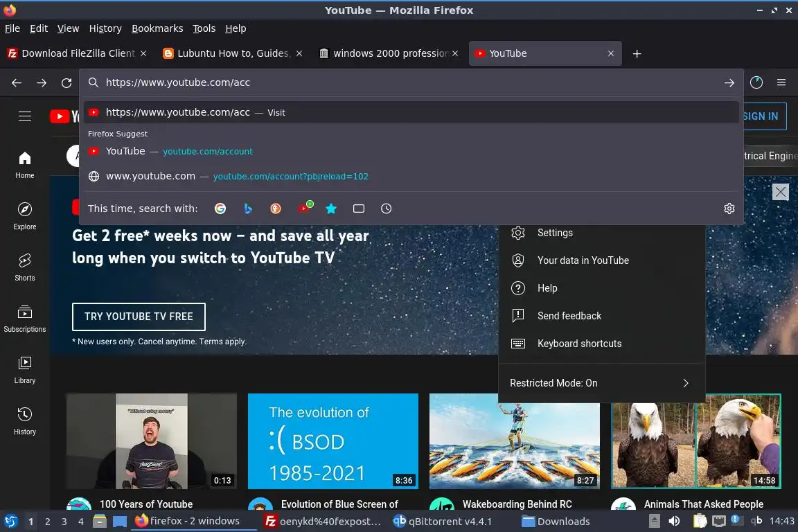Switch to virtual desktop 2
The height and width of the screenshot is (532, 798).
47,522
